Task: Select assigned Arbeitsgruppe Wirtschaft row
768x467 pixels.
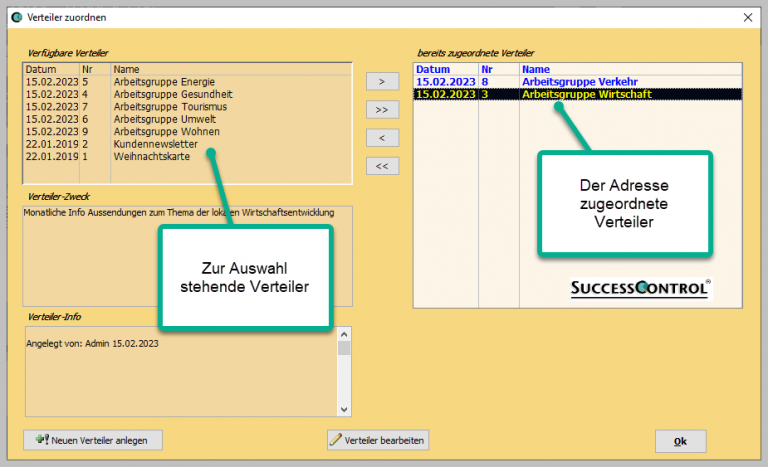Action: 586,95
